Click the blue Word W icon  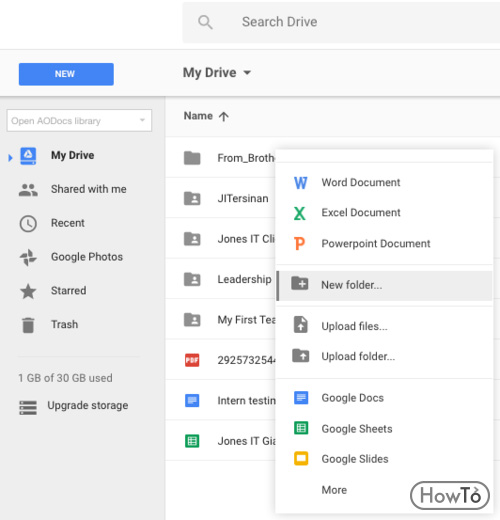tap(300, 183)
